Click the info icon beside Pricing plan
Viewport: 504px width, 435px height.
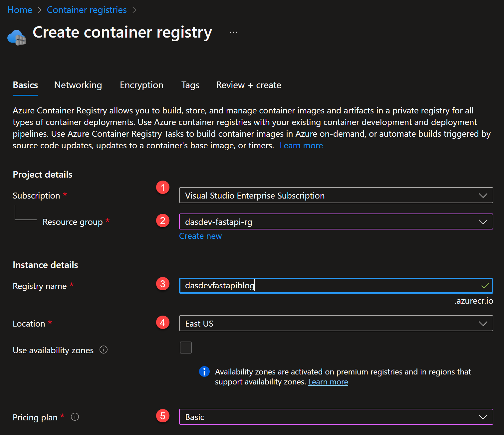tap(75, 416)
